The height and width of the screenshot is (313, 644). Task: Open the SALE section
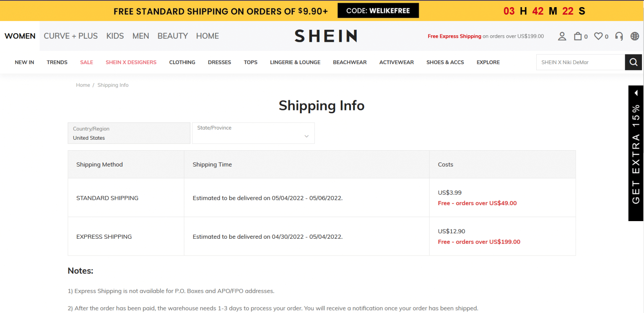86,62
